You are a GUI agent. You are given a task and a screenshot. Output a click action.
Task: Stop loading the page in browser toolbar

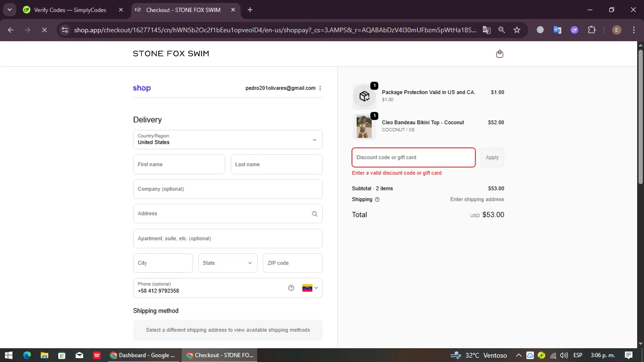[44, 30]
